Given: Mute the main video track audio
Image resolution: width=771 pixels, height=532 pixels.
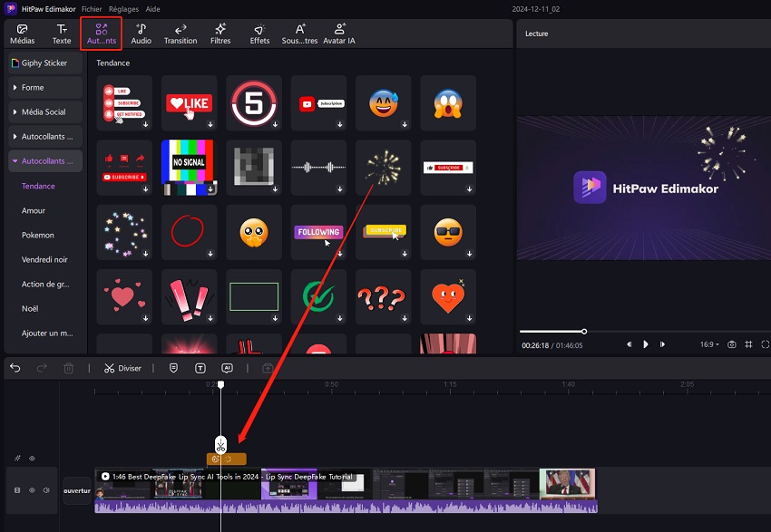Looking at the screenshot, I should click(x=46, y=490).
